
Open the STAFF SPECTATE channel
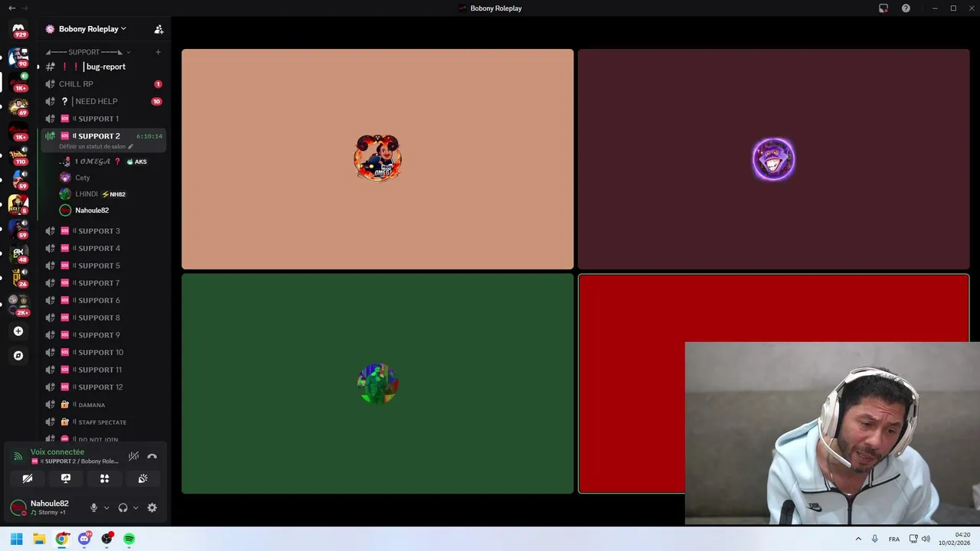103,422
